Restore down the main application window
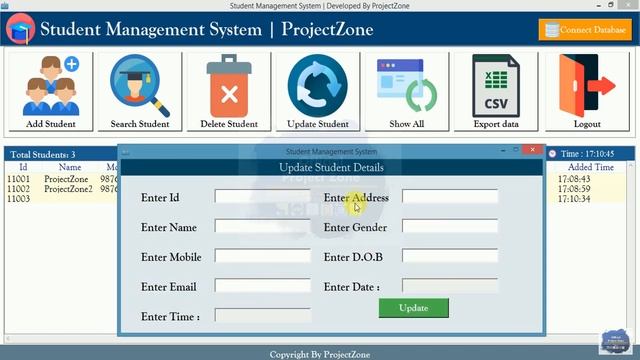Screen dimensions: 640x360 pos(611,5)
